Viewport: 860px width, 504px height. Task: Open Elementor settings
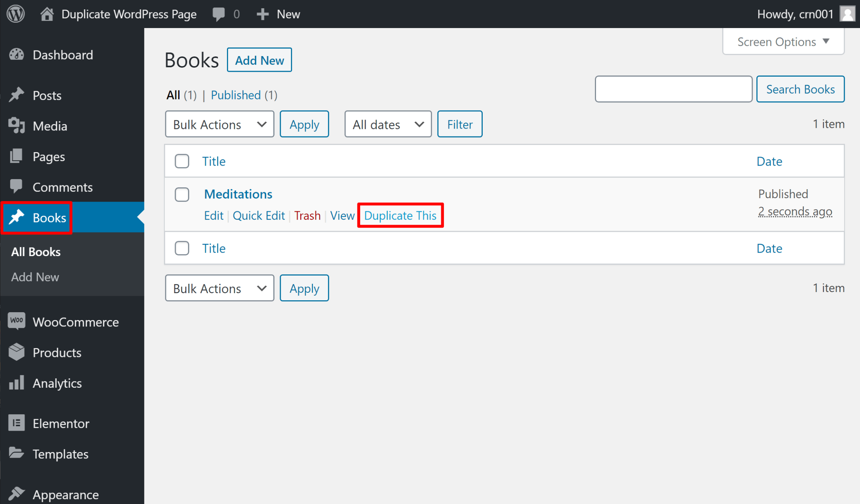point(61,423)
